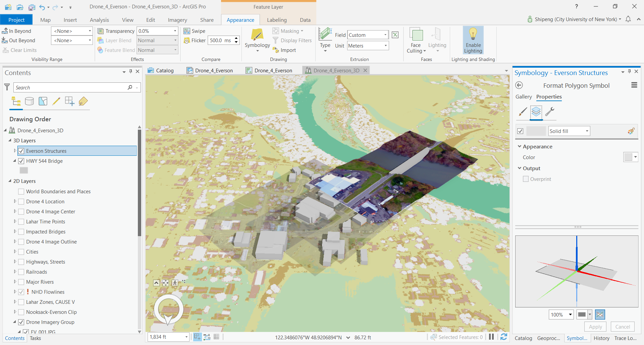This screenshot has height=345, width=644.
Task: Toggle HWY 544 Bridge layer visibility
Action: tap(21, 161)
